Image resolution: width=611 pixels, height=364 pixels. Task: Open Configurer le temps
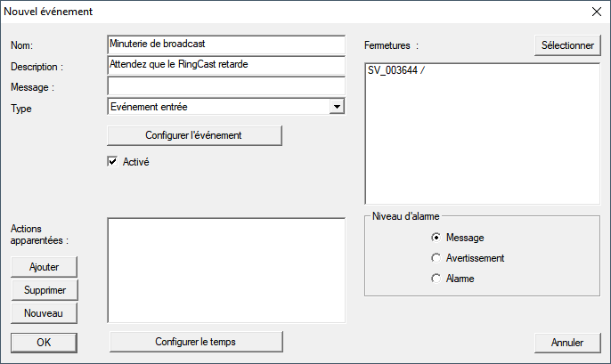pos(195,342)
